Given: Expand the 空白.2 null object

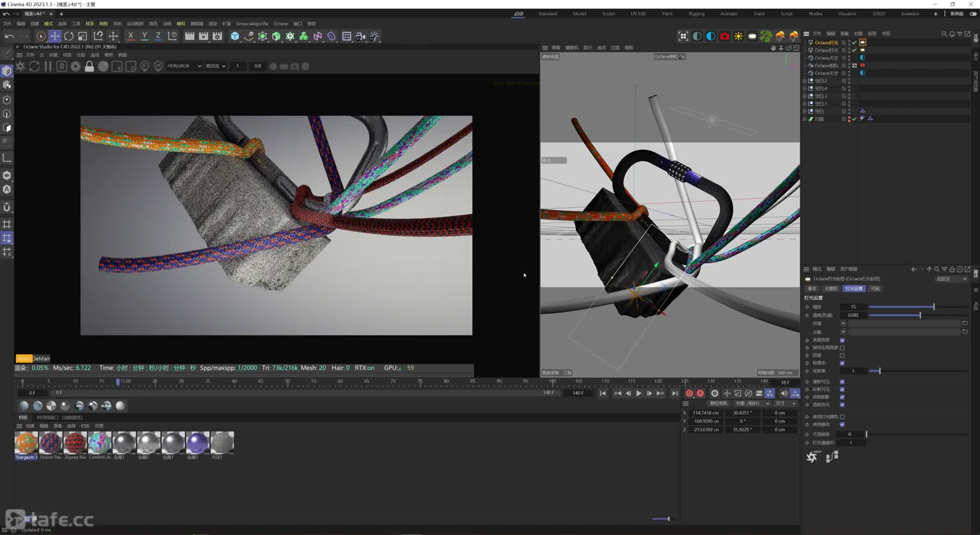Looking at the screenshot, I should (805, 81).
